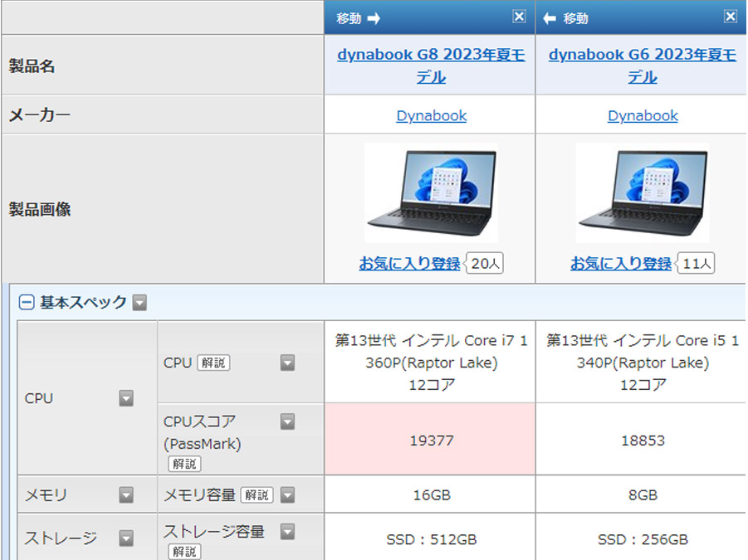Remove the dynabook G6 column from comparison
Screen dimensions: 748x560
[731, 17]
